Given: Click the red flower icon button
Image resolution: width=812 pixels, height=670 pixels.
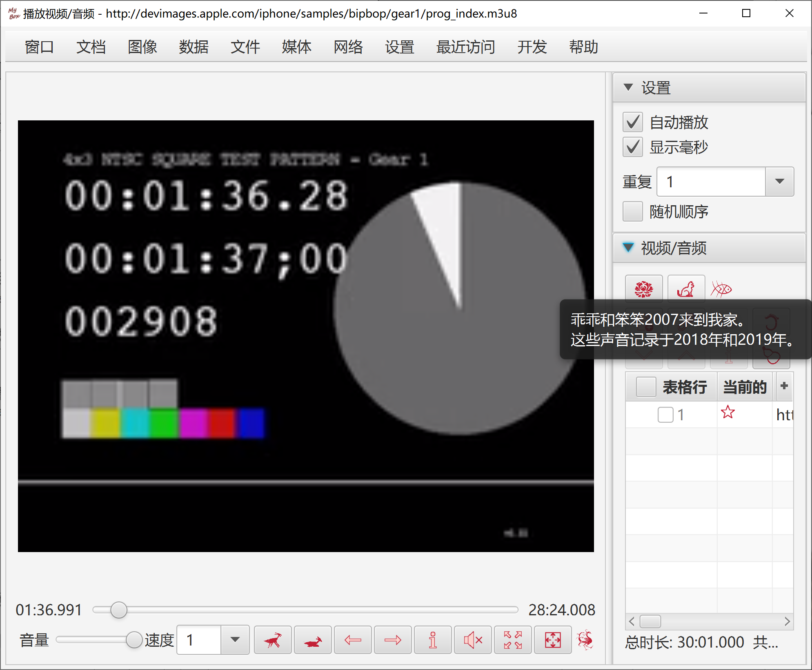Looking at the screenshot, I should (643, 289).
